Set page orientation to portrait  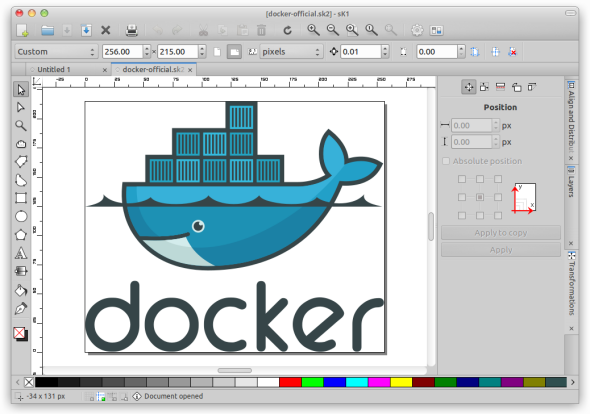pyautogui.click(x=217, y=52)
